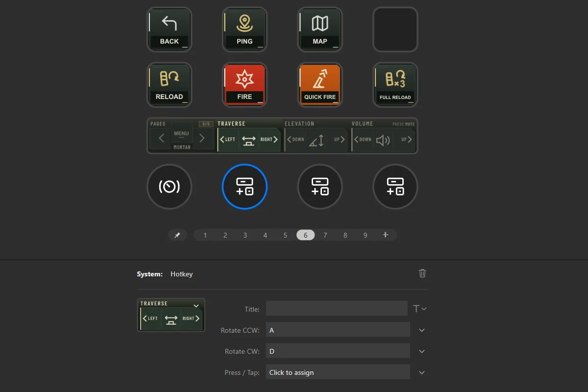Select the empty key slot
Image resolution: width=588 pixels, height=392 pixels.
click(395, 29)
